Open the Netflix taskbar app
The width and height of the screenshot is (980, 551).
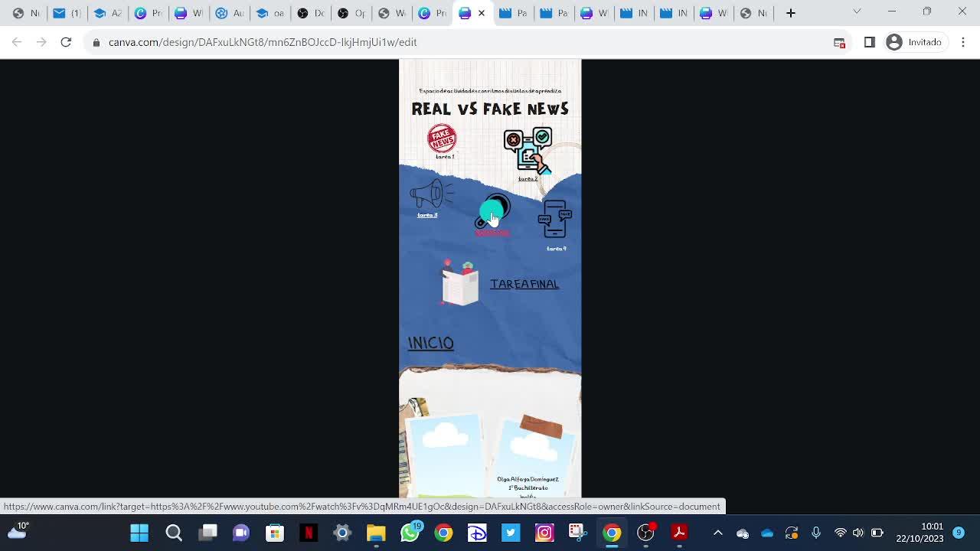pyautogui.click(x=309, y=533)
